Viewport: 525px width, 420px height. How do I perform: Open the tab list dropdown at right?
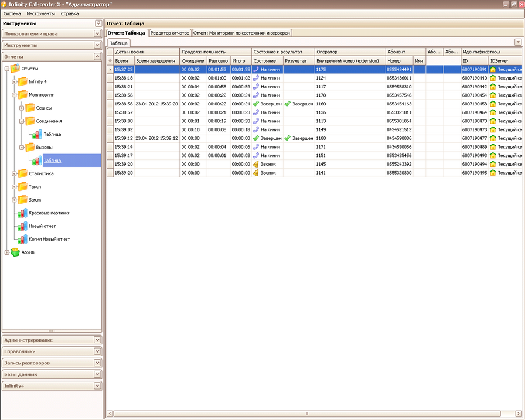pos(517,42)
